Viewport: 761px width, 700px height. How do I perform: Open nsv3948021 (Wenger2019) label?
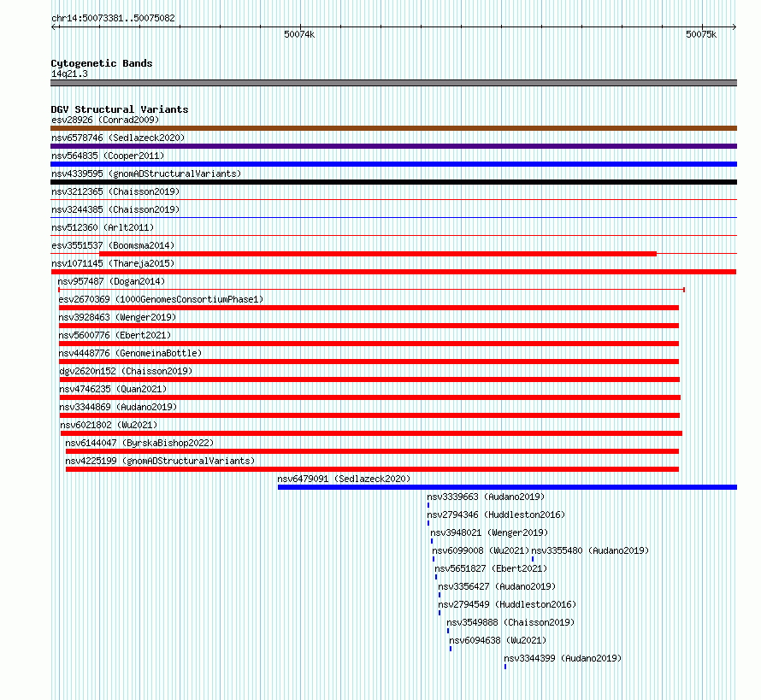click(489, 532)
